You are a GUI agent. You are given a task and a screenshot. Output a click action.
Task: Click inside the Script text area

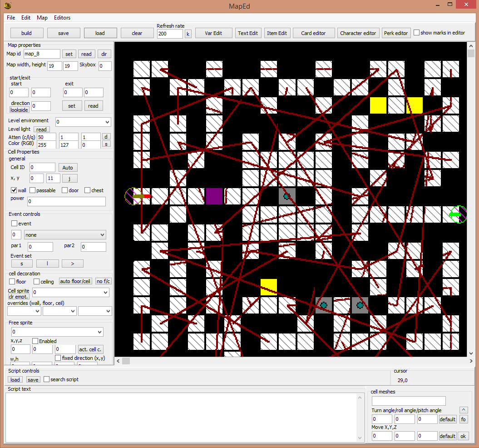[181, 418]
